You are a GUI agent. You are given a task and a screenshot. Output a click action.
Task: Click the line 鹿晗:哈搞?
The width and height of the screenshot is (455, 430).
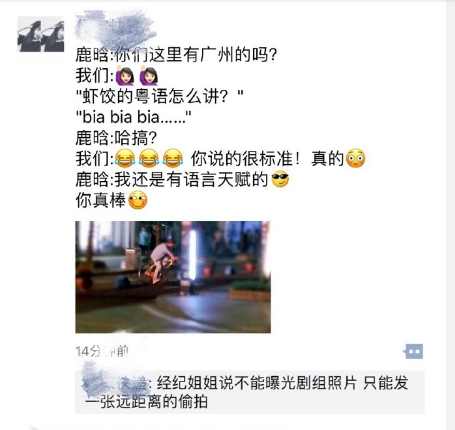(116, 138)
